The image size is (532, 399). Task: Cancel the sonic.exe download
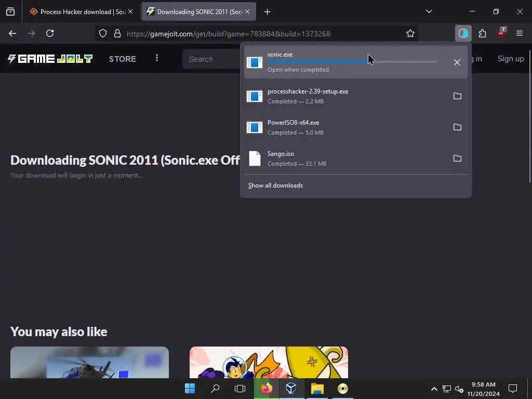(x=457, y=62)
